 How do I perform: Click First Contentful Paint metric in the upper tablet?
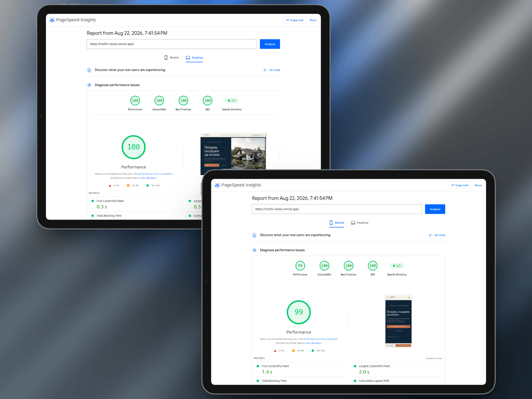tap(110, 201)
